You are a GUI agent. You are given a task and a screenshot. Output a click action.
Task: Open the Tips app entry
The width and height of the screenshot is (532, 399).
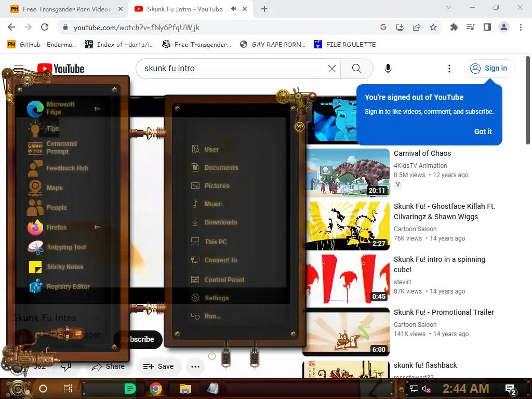tap(44, 129)
